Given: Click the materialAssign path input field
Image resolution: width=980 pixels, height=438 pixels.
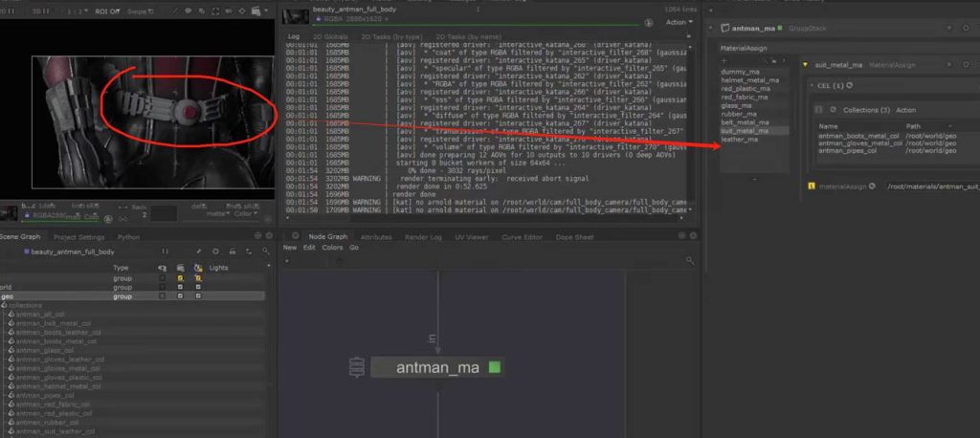Looking at the screenshot, I should point(926,186).
